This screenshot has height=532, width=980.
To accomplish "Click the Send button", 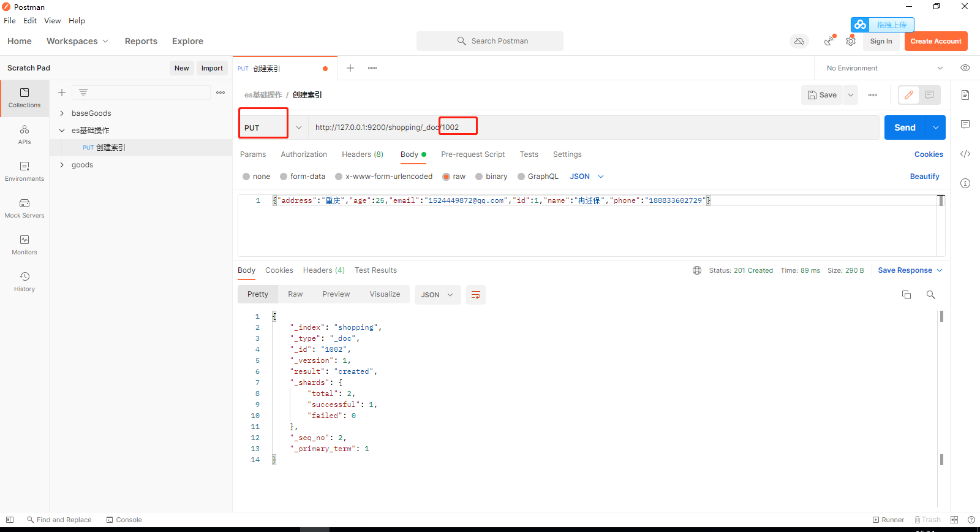I will 905,127.
